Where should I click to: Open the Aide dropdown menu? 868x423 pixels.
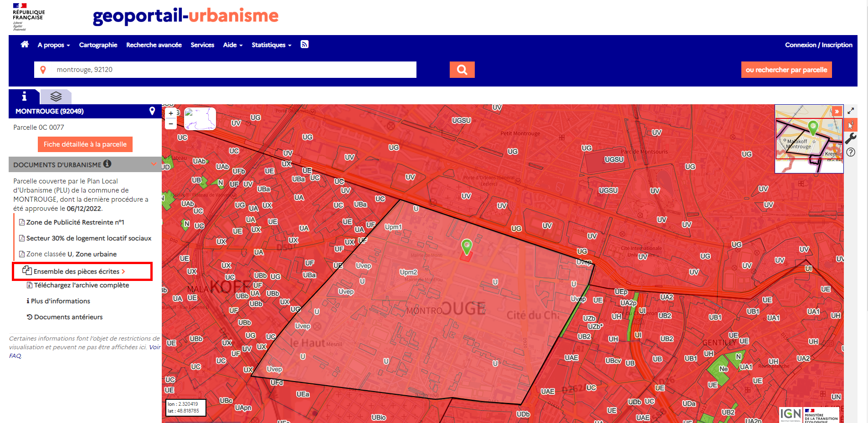(x=233, y=45)
